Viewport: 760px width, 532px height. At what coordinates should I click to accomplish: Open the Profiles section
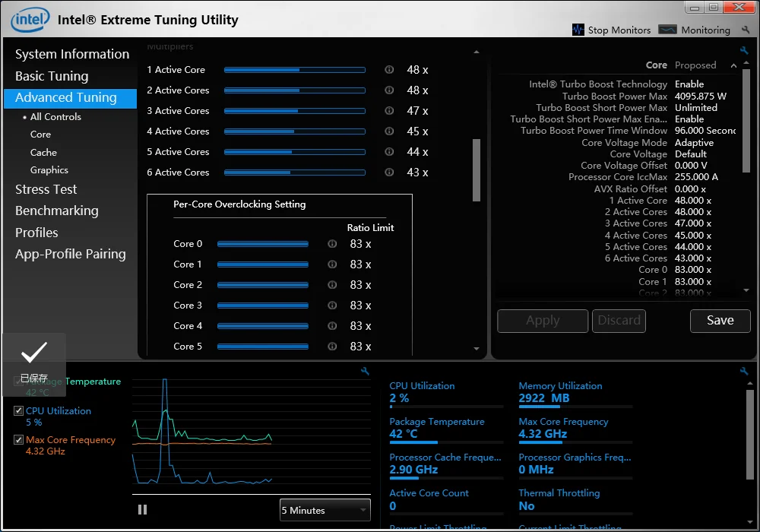tap(36, 233)
